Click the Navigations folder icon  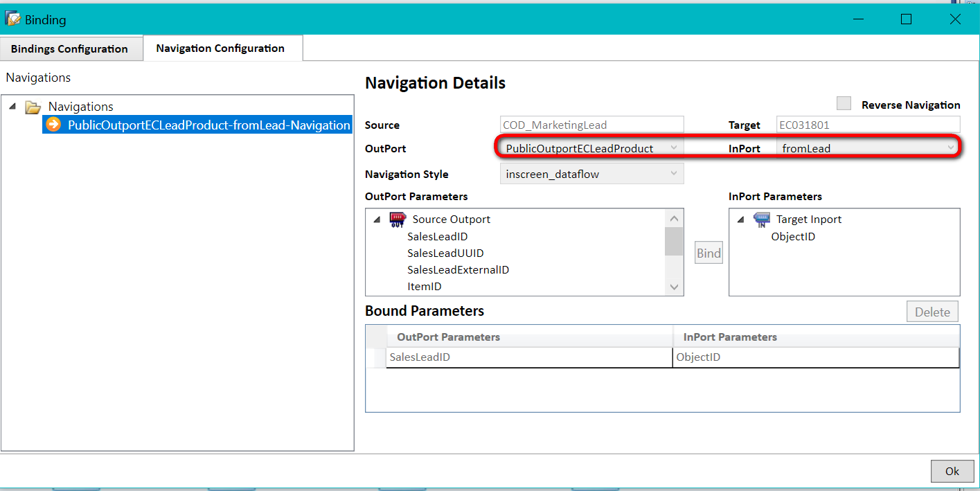tap(33, 107)
